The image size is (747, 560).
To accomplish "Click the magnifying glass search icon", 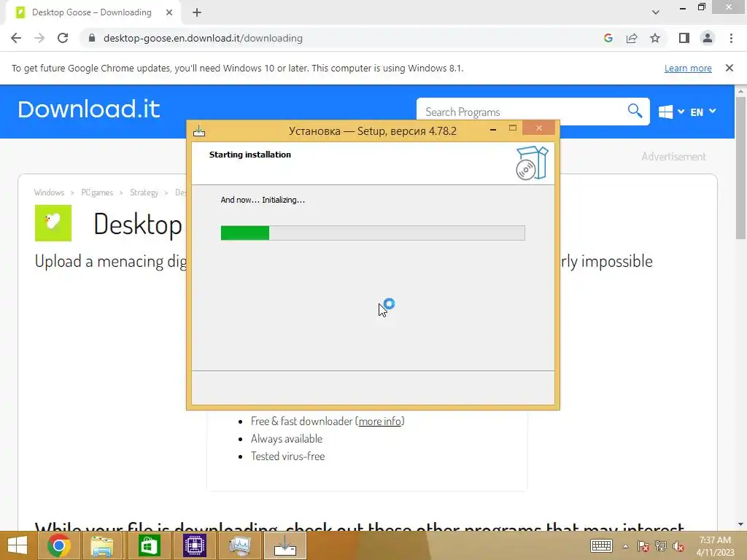I will [635, 111].
